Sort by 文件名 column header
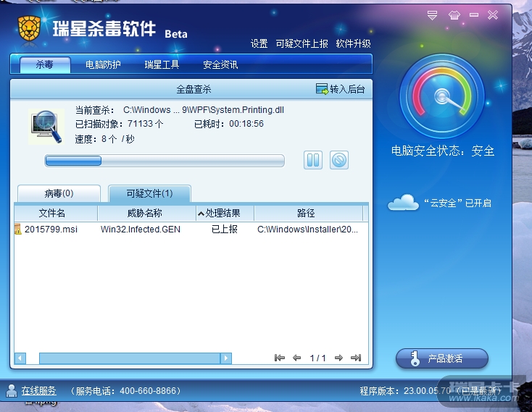This screenshot has height=412, width=532. tap(56, 213)
